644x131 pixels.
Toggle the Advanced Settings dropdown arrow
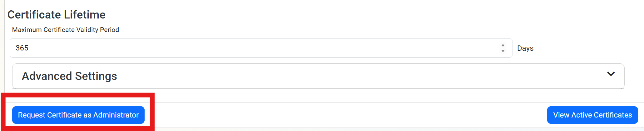611,74
